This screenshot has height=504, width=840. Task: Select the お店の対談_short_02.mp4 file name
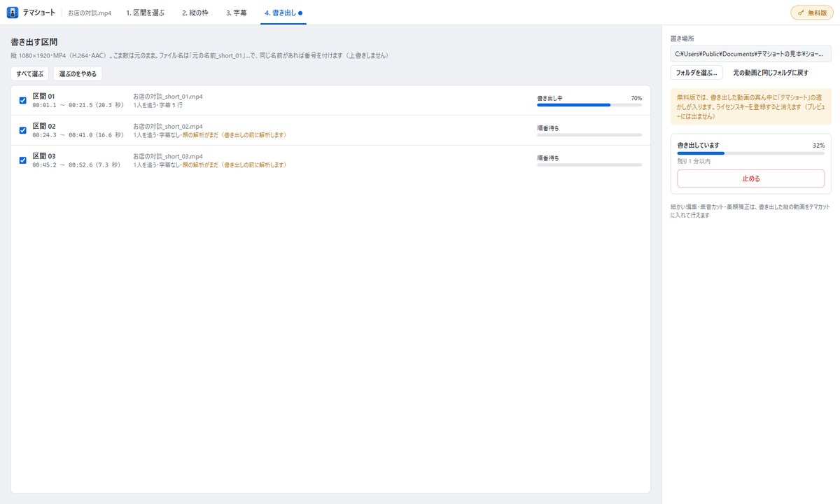click(x=168, y=127)
